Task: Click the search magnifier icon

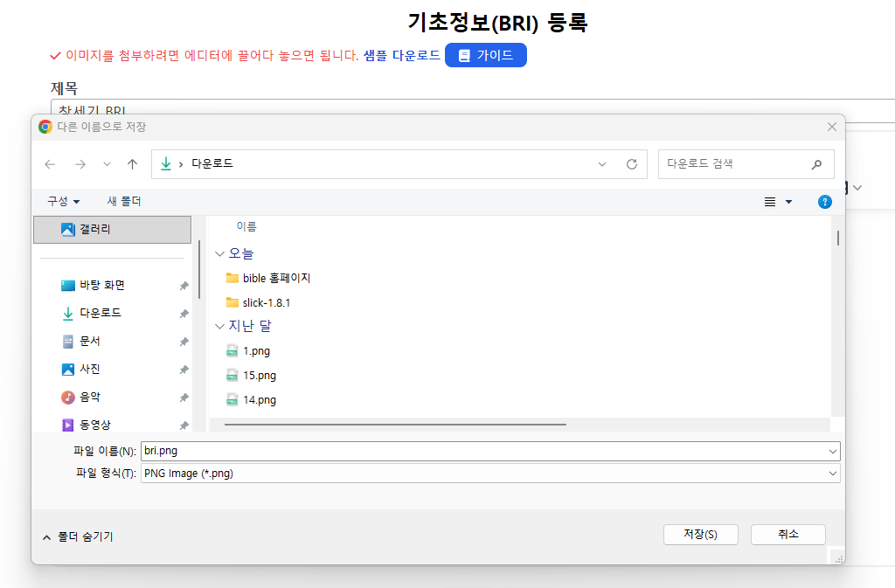Action: [816, 164]
